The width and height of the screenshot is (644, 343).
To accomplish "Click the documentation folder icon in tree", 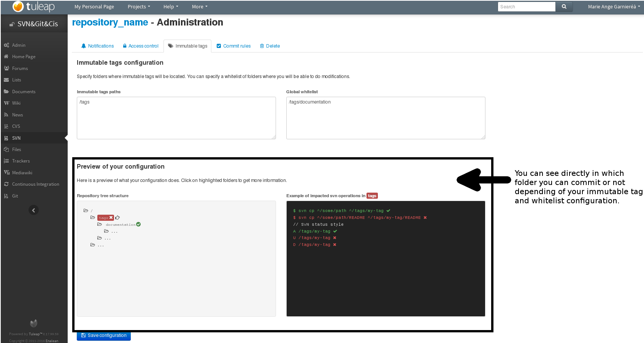I will [100, 224].
